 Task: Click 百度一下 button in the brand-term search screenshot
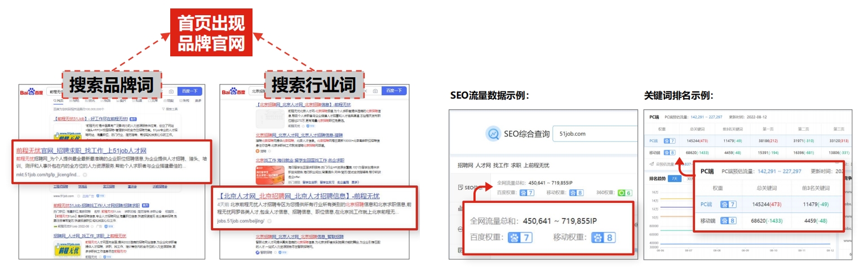[190, 91]
